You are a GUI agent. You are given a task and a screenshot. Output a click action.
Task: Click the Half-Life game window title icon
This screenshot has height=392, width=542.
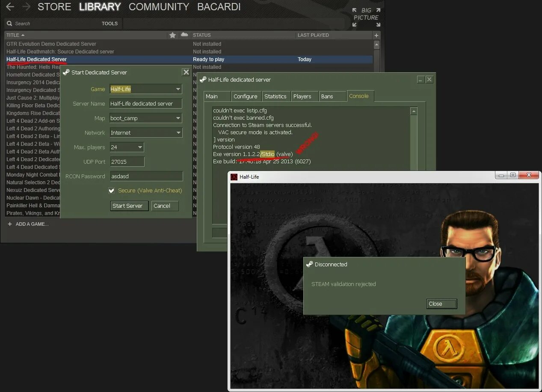click(x=234, y=177)
